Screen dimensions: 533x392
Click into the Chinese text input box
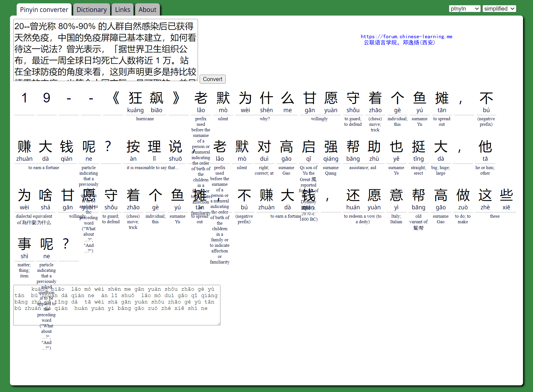click(105, 50)
